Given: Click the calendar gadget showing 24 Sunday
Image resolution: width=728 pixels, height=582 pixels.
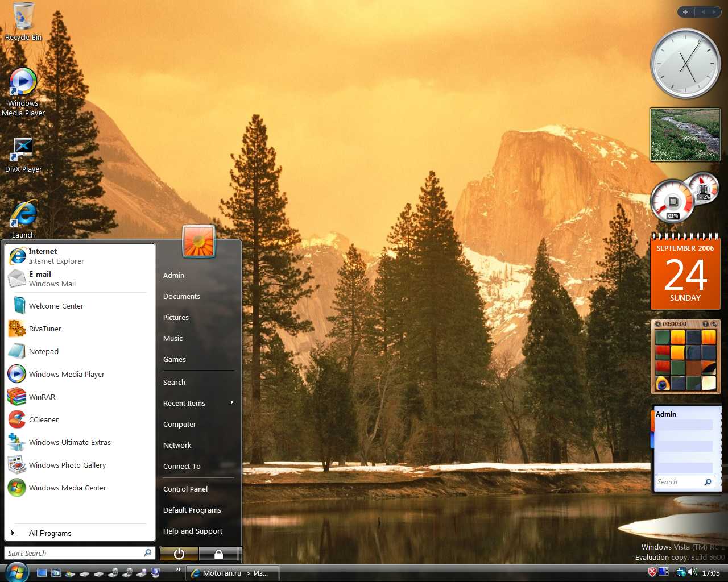Looking at the screenshot, I should (x=685, y=271).
